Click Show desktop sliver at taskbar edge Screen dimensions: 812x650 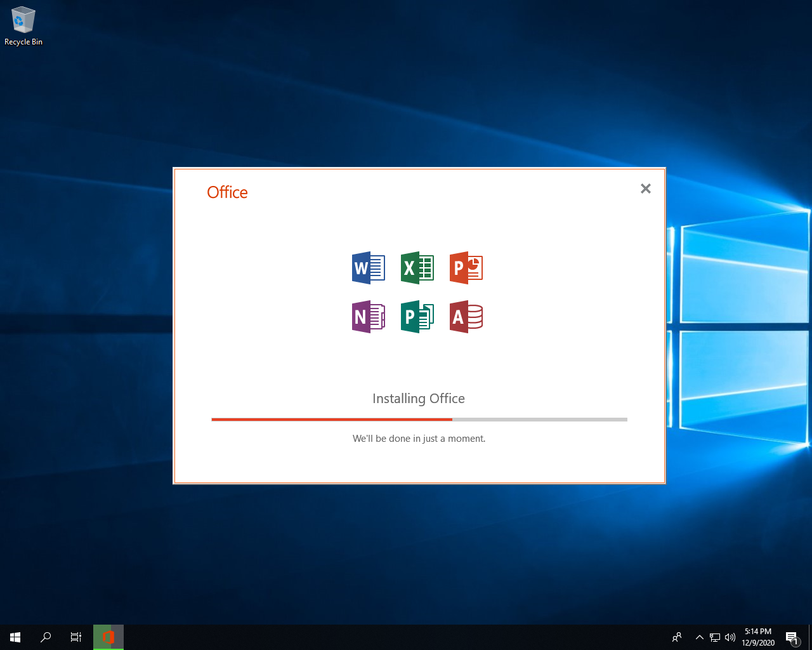[810, 637]
